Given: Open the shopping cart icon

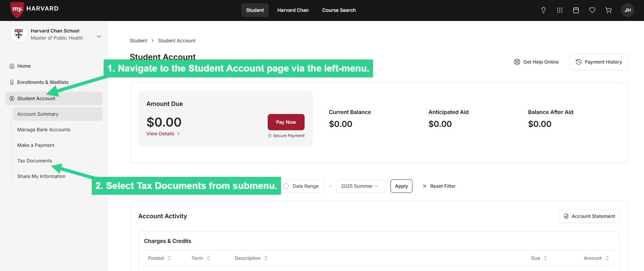Looking at the screenshot, I should [x=608, y=10].
